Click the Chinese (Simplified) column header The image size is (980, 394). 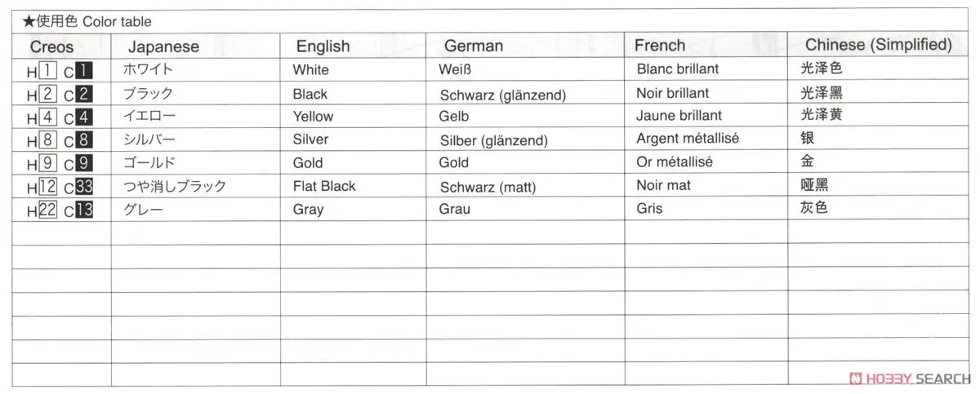pos(879,45)
